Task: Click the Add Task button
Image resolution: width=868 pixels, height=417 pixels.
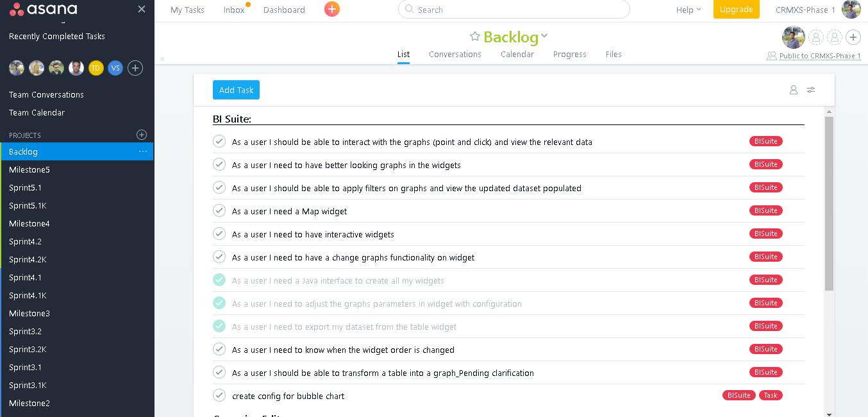Action: coord(236,90)
